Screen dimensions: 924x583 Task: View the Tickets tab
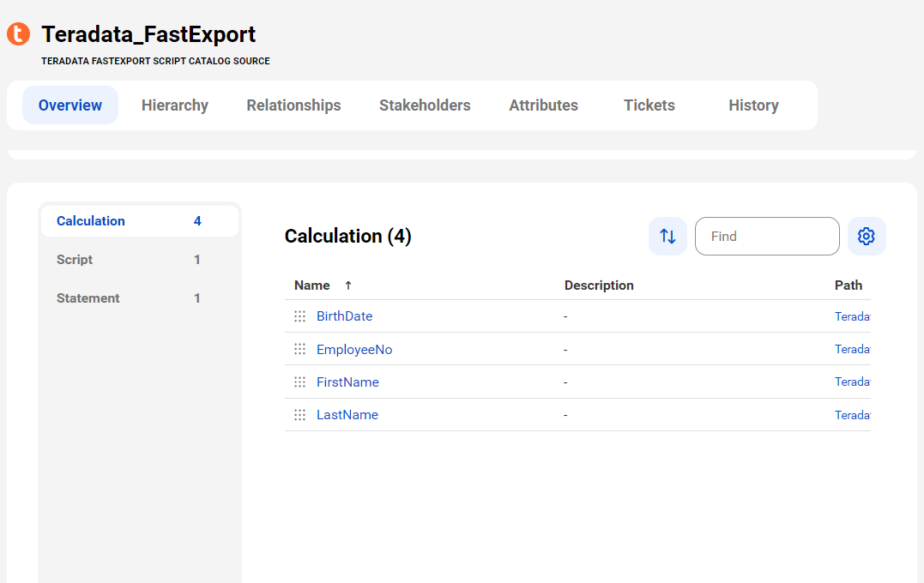tap(649, 105)
